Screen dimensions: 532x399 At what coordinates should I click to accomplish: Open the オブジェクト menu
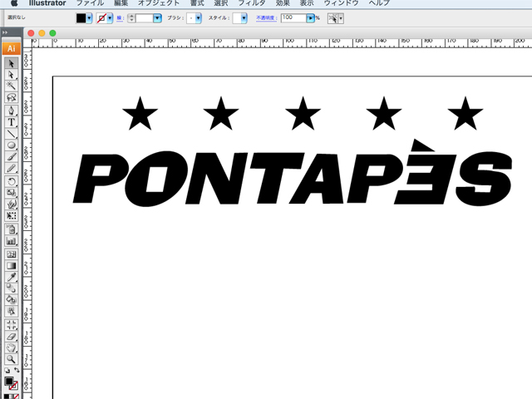tap(159, 3)
